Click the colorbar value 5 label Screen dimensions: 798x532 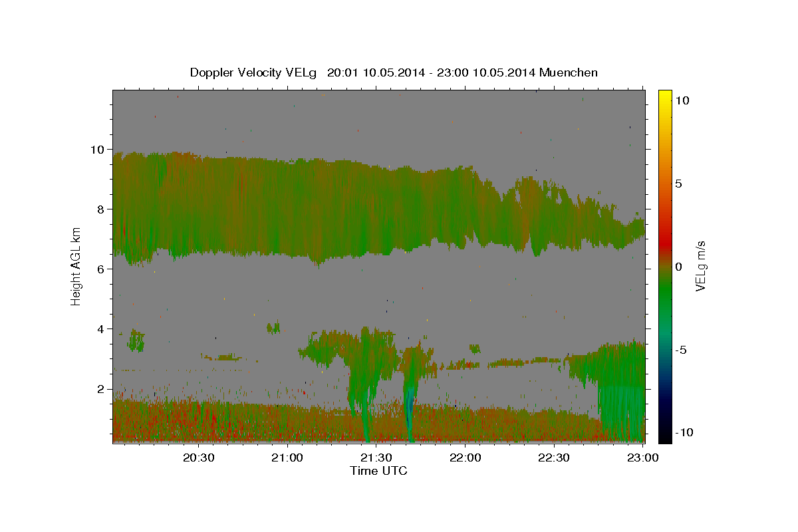680,184
